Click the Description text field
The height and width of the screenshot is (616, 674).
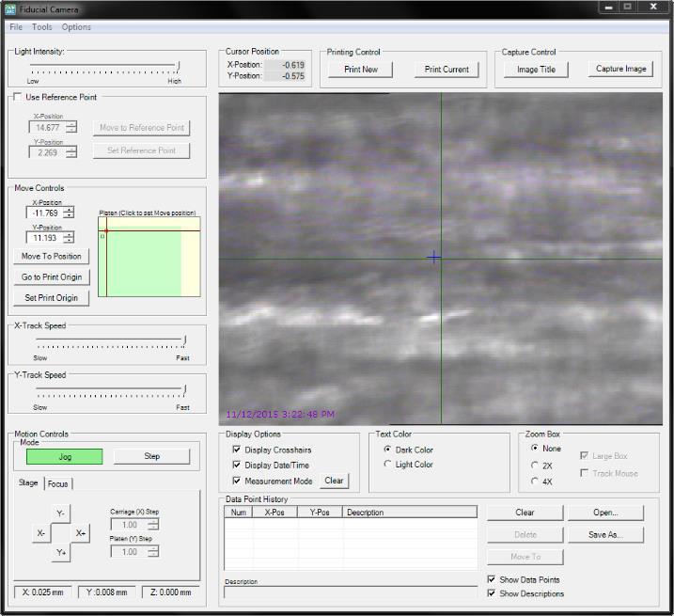pyautogui.click(x=351, y=592)
